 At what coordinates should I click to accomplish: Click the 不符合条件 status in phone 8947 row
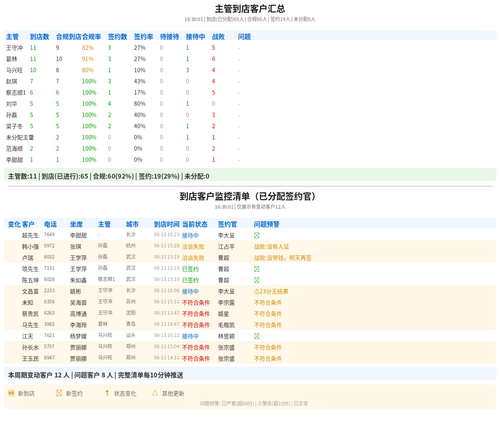click(x=196, y=359)
